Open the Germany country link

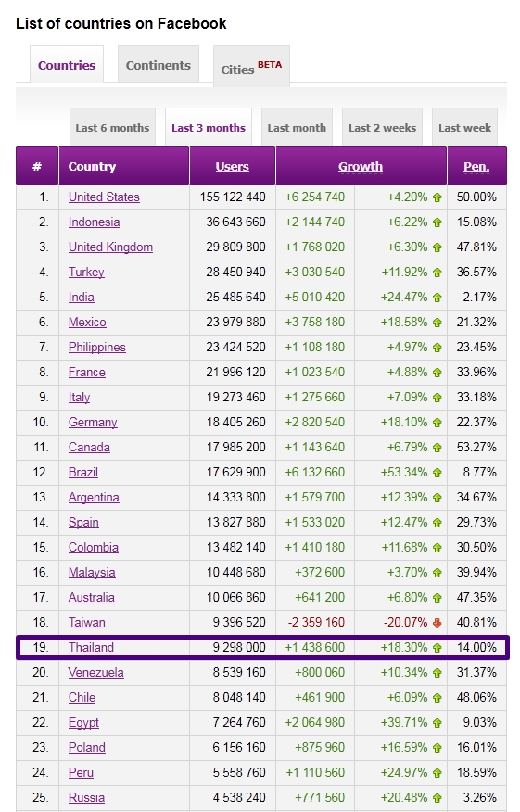93,422
